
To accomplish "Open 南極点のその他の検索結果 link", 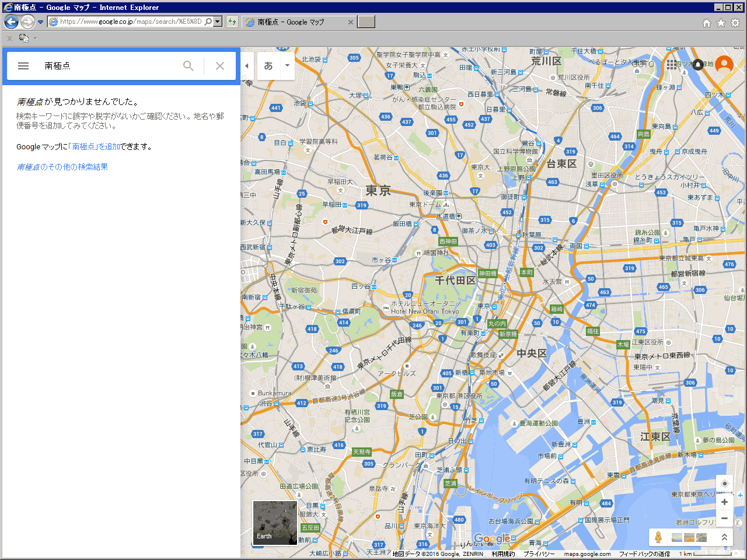I will [x=62, y=167].
